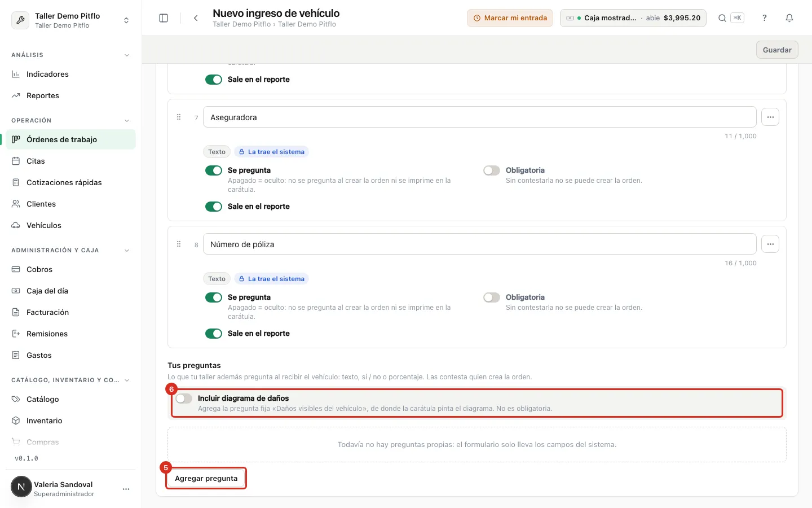812x508 pixels.
Task: Click the Remisiones export icon
Action: click(x=16, y=334)
